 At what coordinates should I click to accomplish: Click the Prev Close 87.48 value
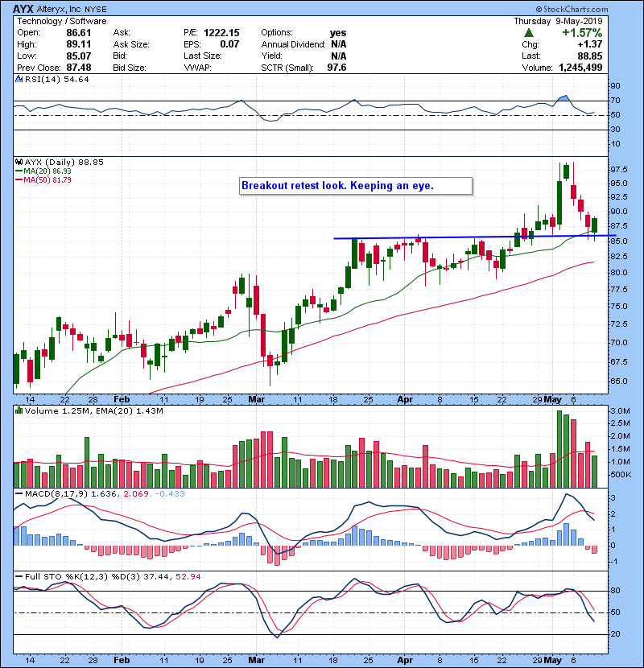[x=79, y=68]
